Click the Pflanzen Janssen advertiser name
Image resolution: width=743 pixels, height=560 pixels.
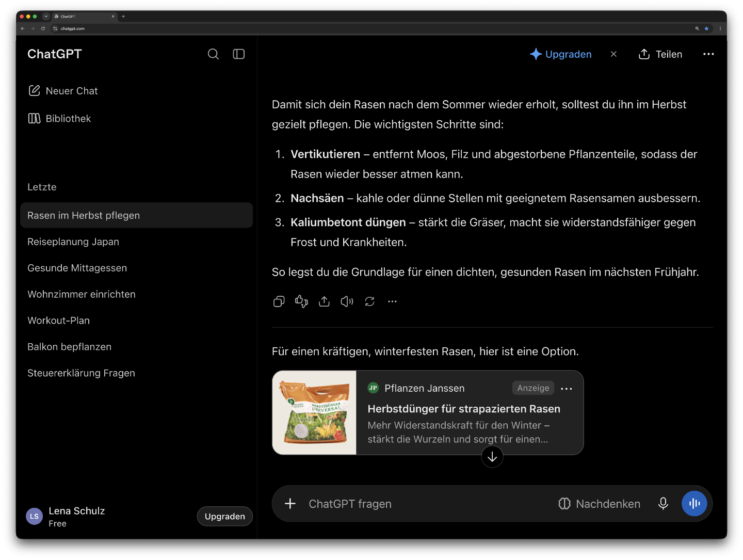point(424,388)
